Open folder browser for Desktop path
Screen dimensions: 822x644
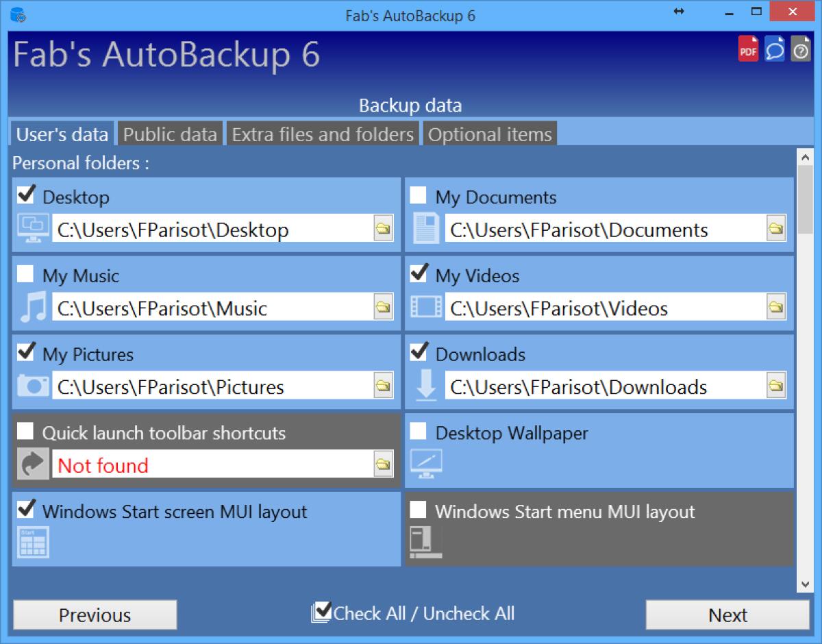pos(385,229)
